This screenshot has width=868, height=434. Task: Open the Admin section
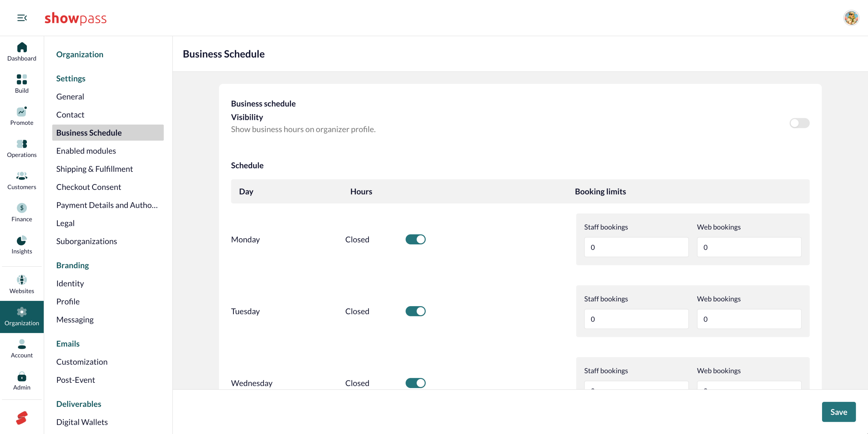[x=22, y=381]
